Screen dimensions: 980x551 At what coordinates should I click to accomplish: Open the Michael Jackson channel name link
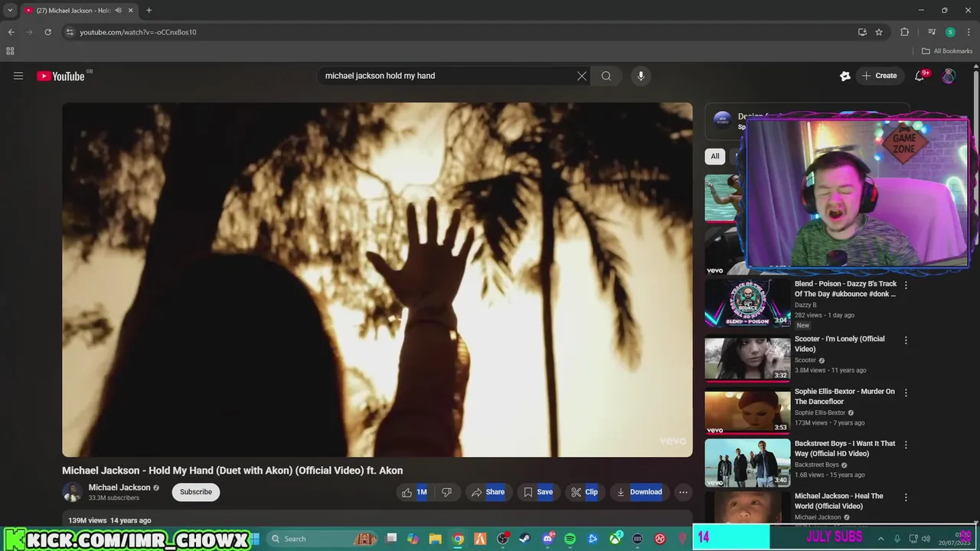point(119,487)
